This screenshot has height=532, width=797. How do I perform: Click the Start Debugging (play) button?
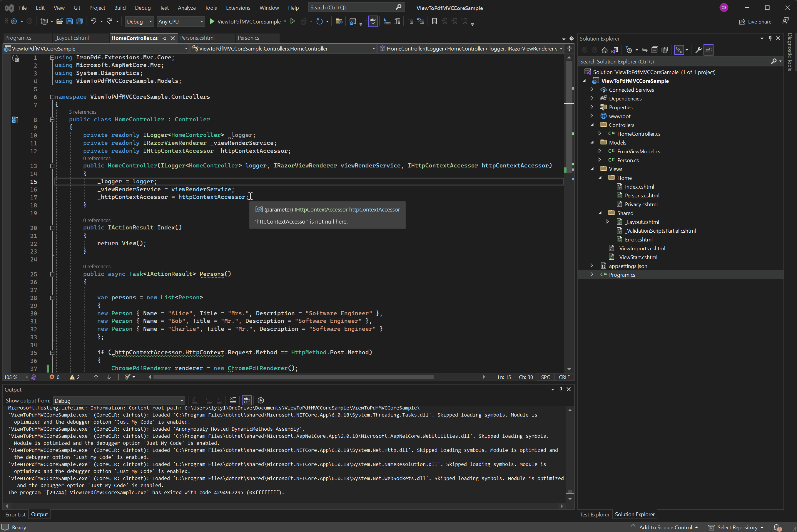tap(212, 21)
